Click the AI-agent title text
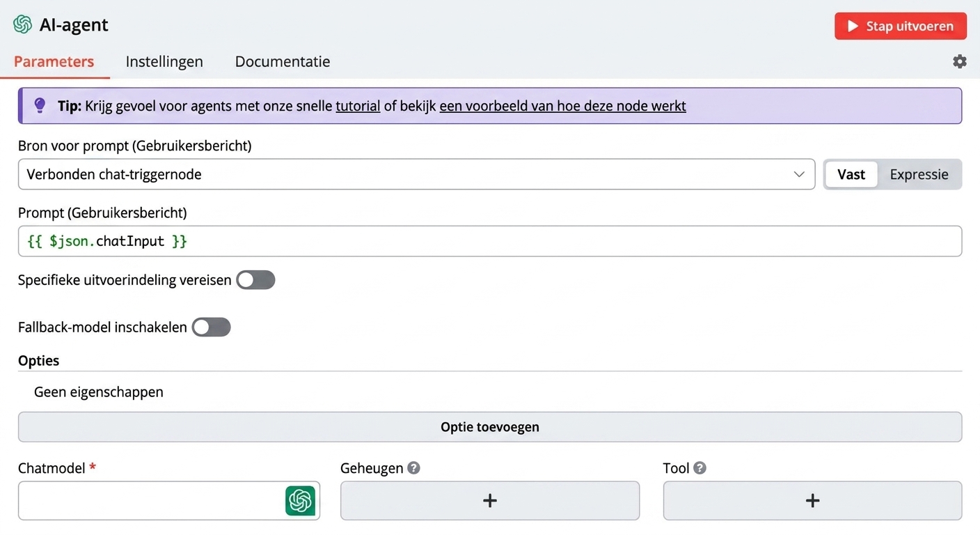 [74, 25]
